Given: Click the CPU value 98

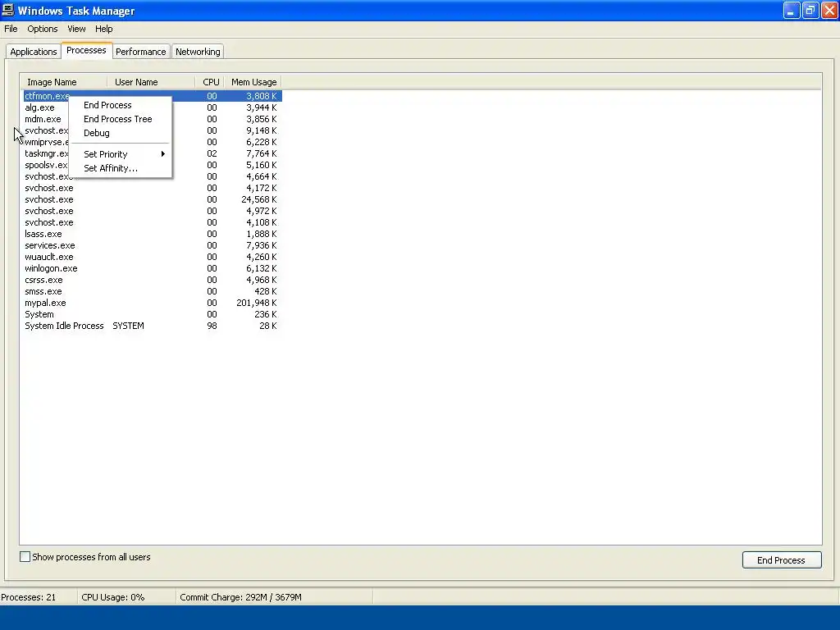Looking at the screenshot, I should 212,326.
